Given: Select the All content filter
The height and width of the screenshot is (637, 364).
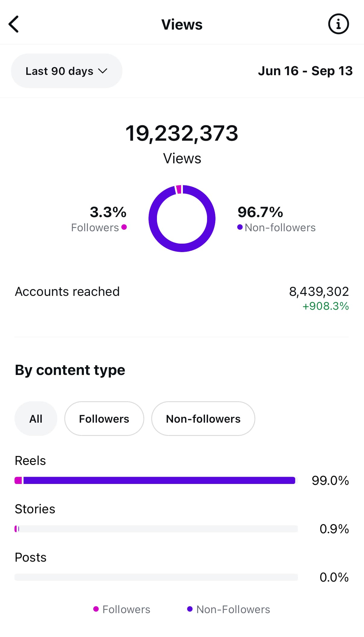Looking at the screenshot, I should (36, 419).
